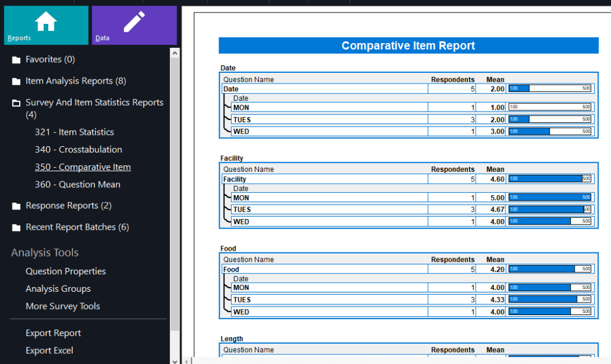The image size is (611, 364).
Task: Open 360 - Question Mean report
Action: coord(78,184)
